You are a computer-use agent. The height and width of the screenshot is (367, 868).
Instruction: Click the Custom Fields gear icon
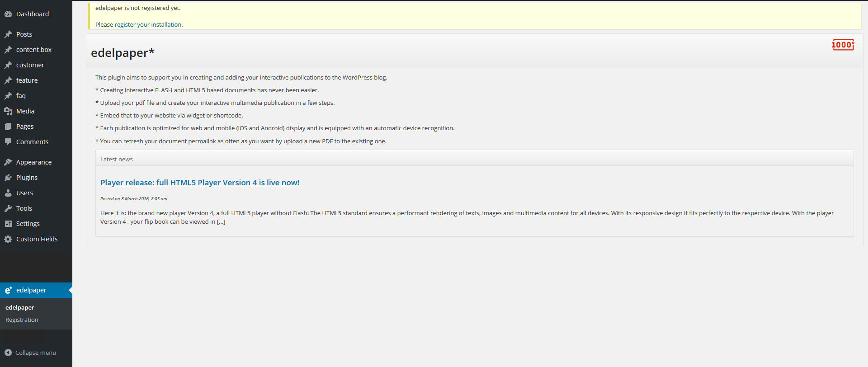(8, 239)
